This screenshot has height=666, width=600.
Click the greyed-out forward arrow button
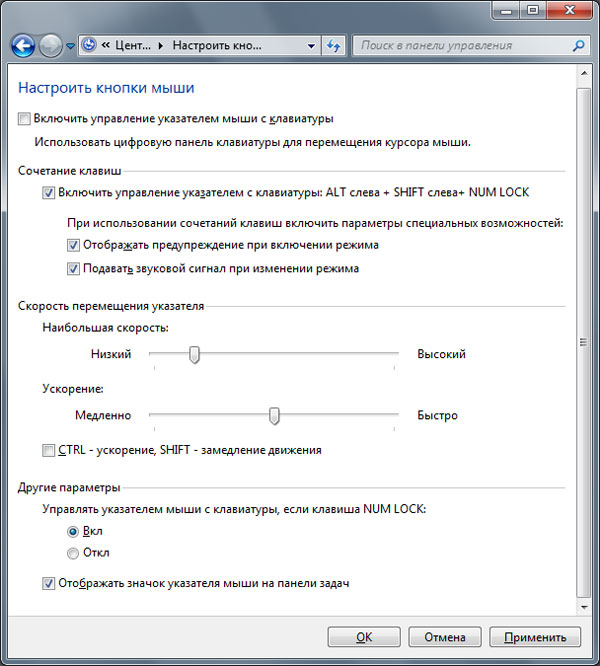(x=51, y=45)
